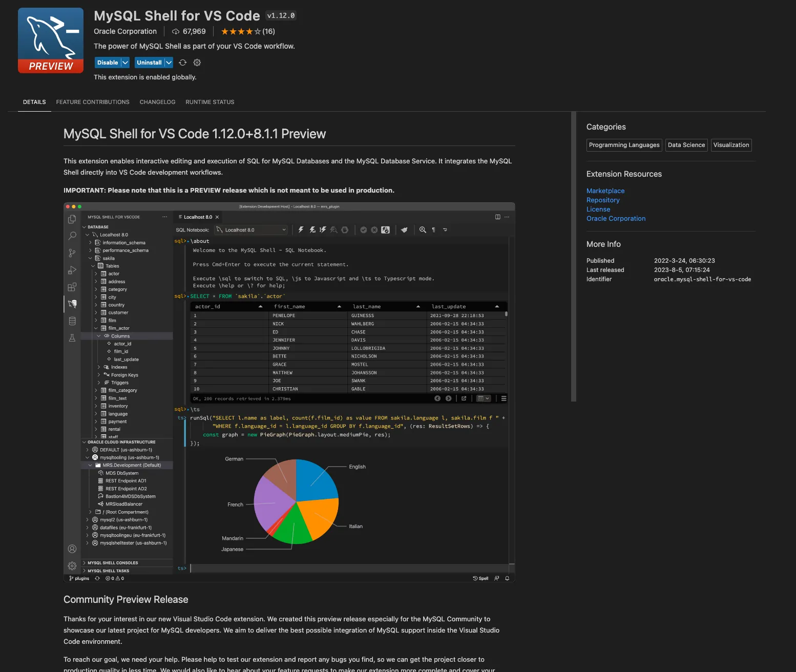Click the sync icon beside Uninstall

pos(183,62)
